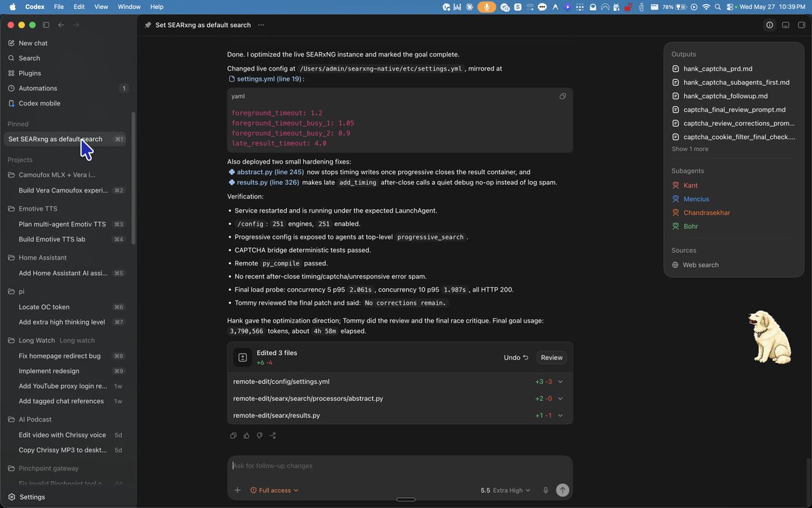Send the message with the up-arrow button

[562, 490]
